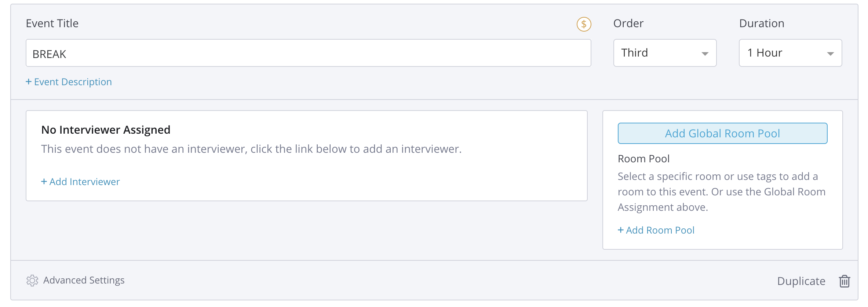Click the dollar sign coin icon
The width and height of the screenshot is (868, 307).
584,24
